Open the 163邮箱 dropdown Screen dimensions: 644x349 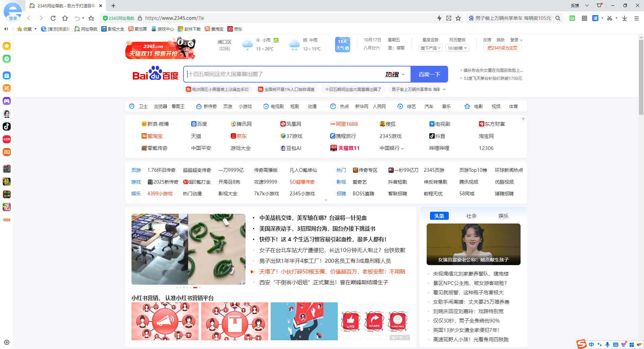pyautogui.click(x=457, y=48)
